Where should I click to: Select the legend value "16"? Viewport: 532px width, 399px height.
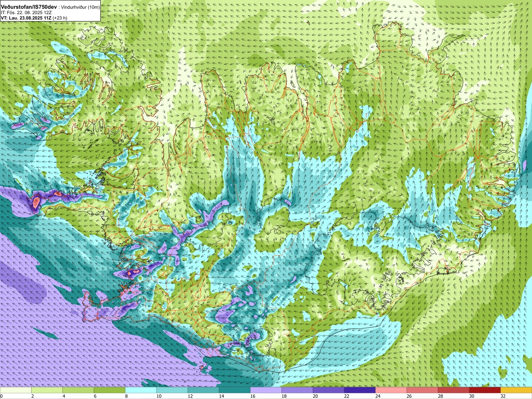pos(253,396)
